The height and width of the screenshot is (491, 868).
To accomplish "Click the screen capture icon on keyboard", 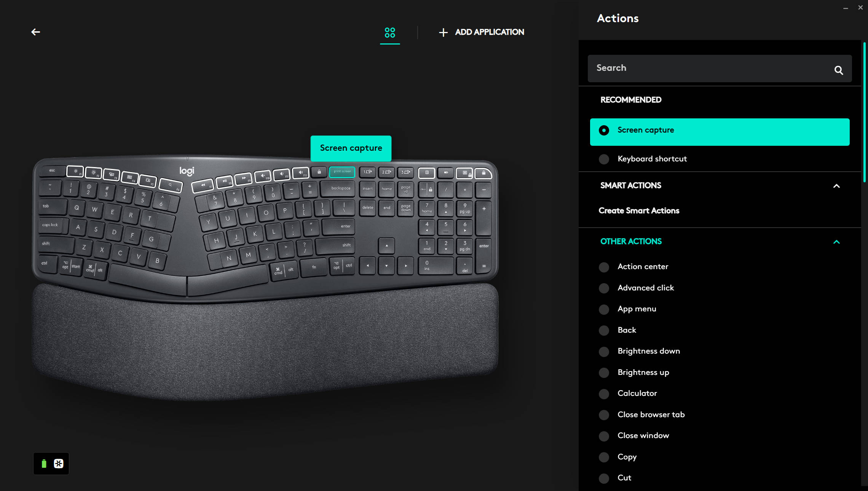I will (341, 172).
